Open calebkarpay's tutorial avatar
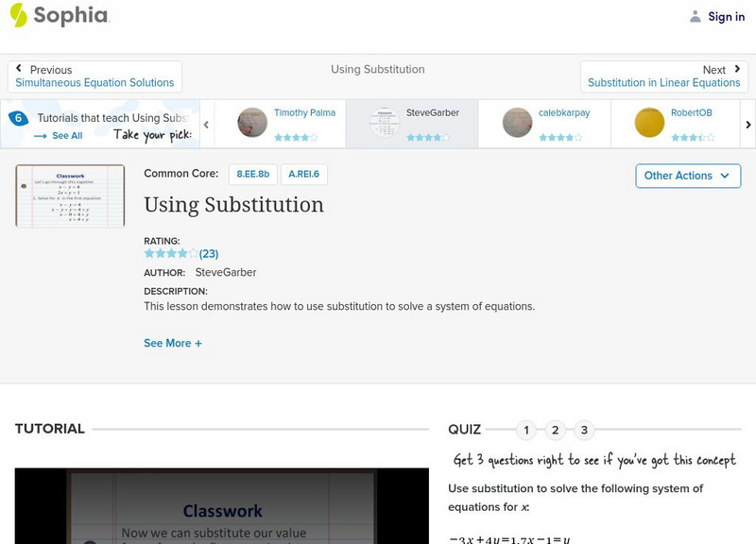756x544 pixels. pos(516,120)
